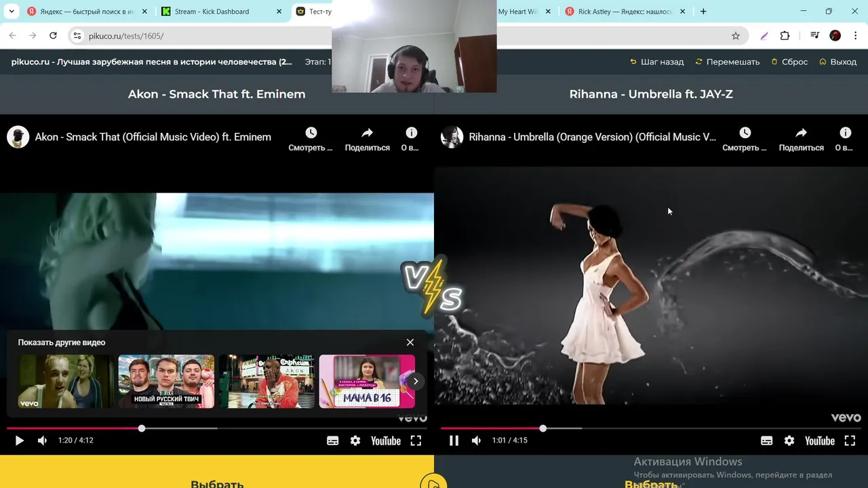Reload the pikuco.ru page
The height and width of the screenshot is (488, 868).
[53, 36]
